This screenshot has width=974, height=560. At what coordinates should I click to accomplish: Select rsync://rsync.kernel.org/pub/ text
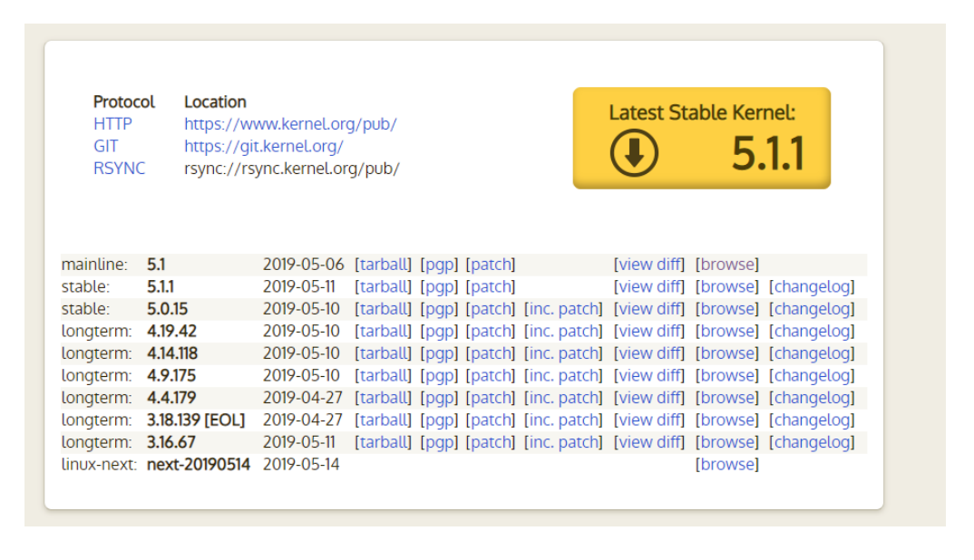point(291,169)
